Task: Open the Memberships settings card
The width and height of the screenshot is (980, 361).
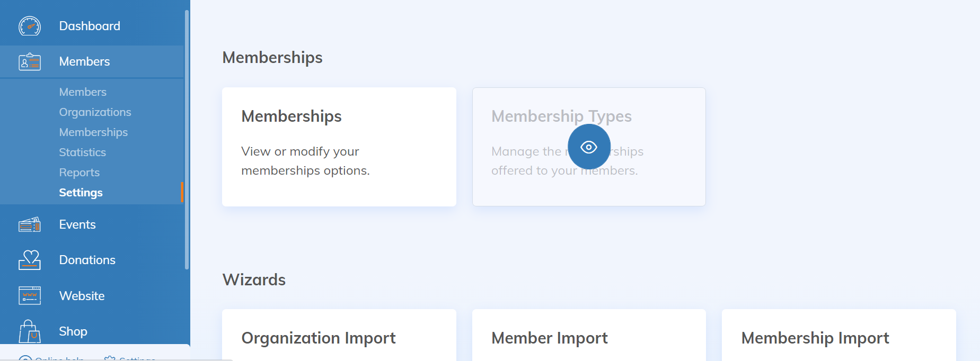Action: [339, 147]
